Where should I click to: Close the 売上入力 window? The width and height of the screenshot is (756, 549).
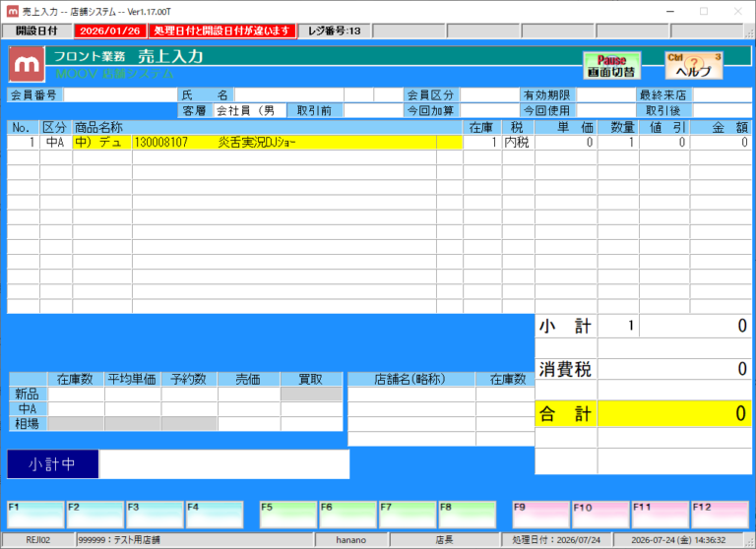coord(737,11)
